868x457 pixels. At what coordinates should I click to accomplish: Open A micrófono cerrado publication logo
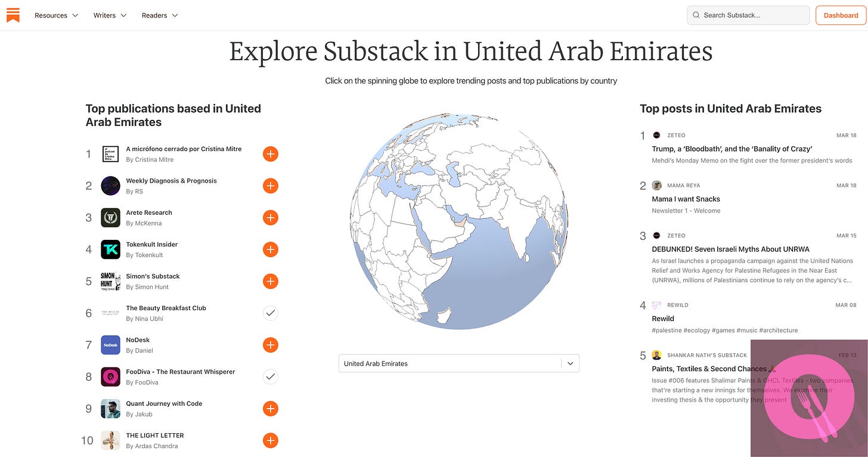click(111, 154)
